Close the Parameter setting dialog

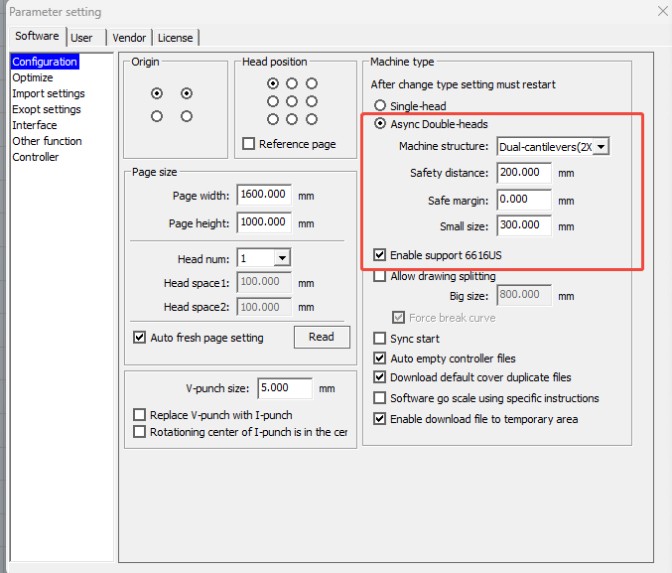[663, 11]
